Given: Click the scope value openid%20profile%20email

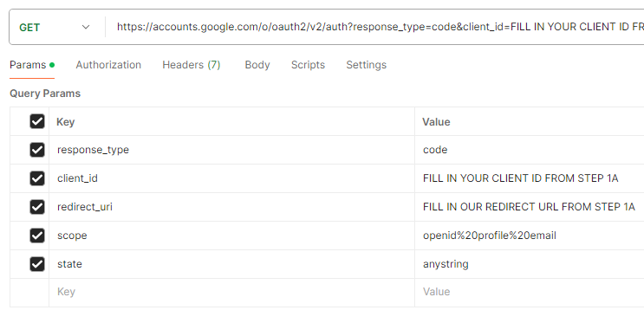Looking at the screenshot, I should tap(490, 236).
